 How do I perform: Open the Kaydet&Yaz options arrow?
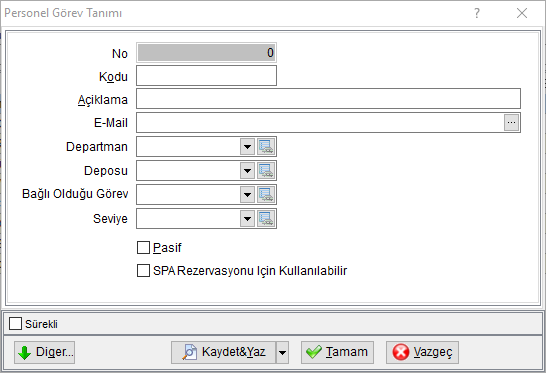click(x=282, y=352)
